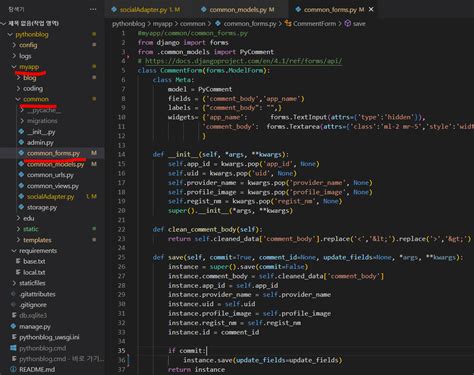Collapse the requirements folder

(38, 251)
